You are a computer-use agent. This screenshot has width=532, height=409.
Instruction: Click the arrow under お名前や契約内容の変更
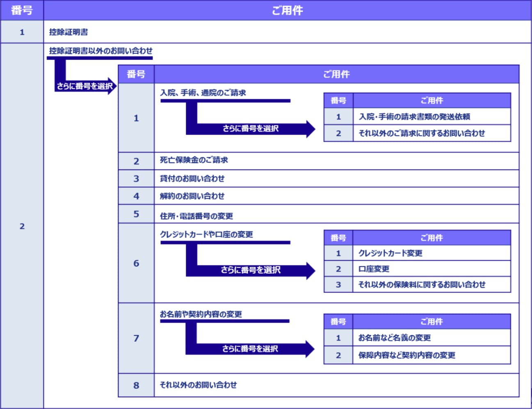coord(250,349)
